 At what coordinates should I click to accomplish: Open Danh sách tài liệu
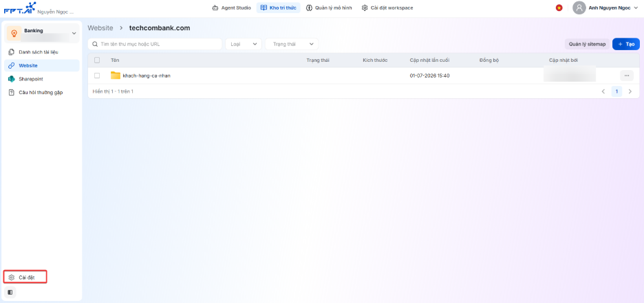pyautogui.click(x=42, y=52)
